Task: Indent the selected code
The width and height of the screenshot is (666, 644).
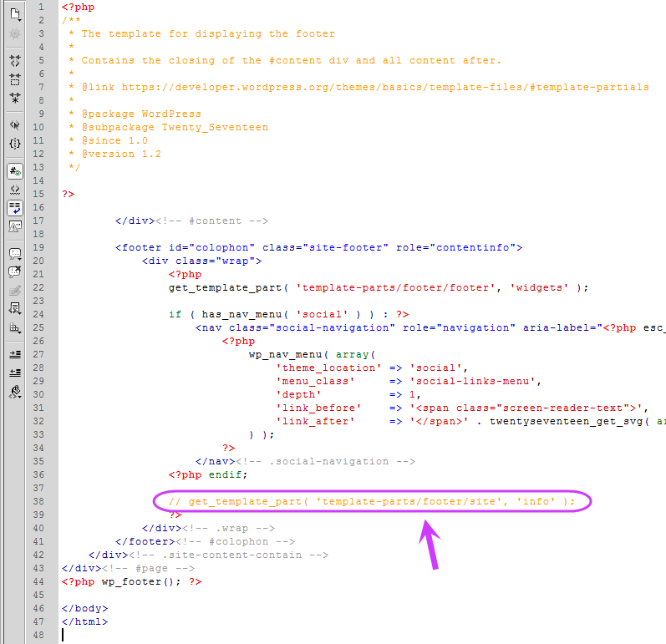Action: coord(15,354)
